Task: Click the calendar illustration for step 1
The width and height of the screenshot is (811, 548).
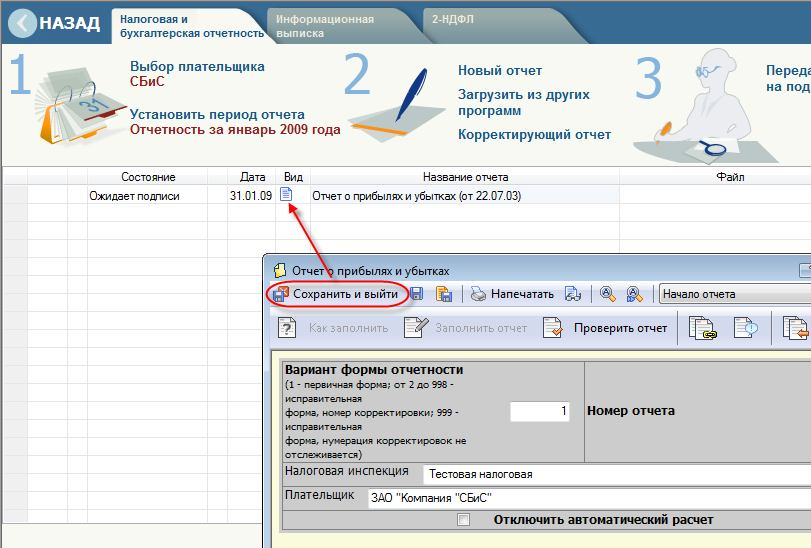Action: (x=79, y=106)
